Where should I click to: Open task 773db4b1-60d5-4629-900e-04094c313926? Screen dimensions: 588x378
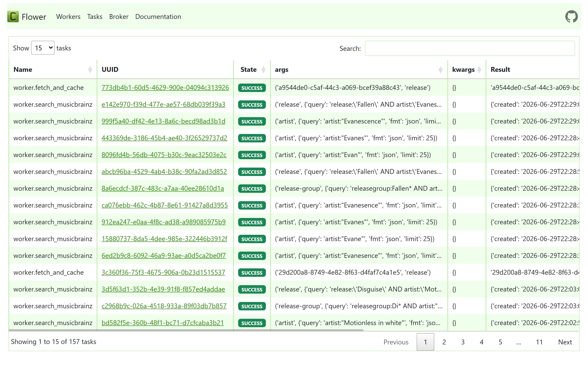165,88
